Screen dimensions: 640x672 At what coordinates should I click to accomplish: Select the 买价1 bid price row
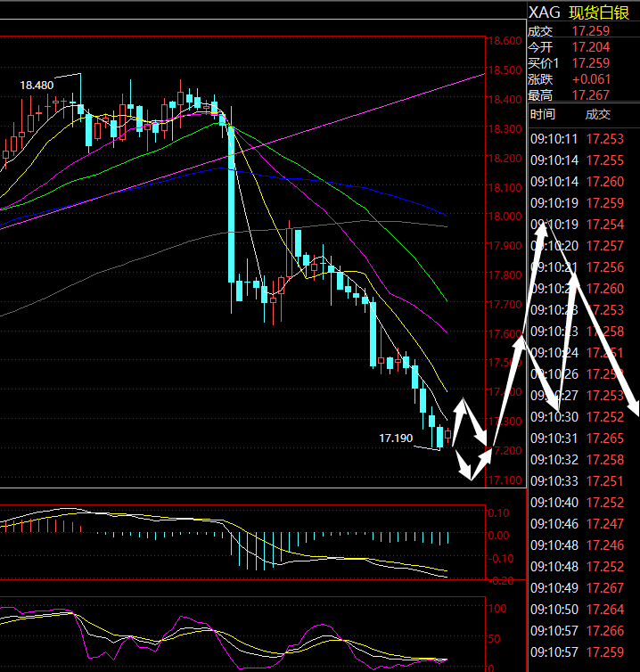point(583,63)
